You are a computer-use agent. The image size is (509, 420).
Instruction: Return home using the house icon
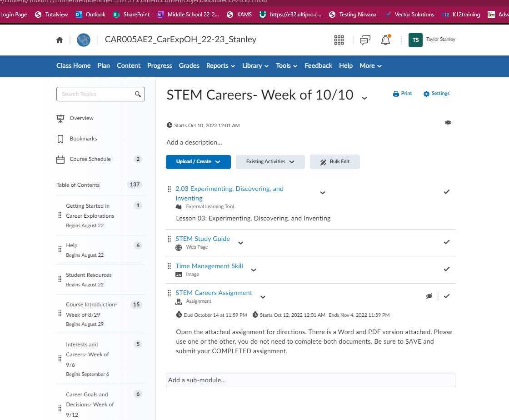(x=60, y=40)
